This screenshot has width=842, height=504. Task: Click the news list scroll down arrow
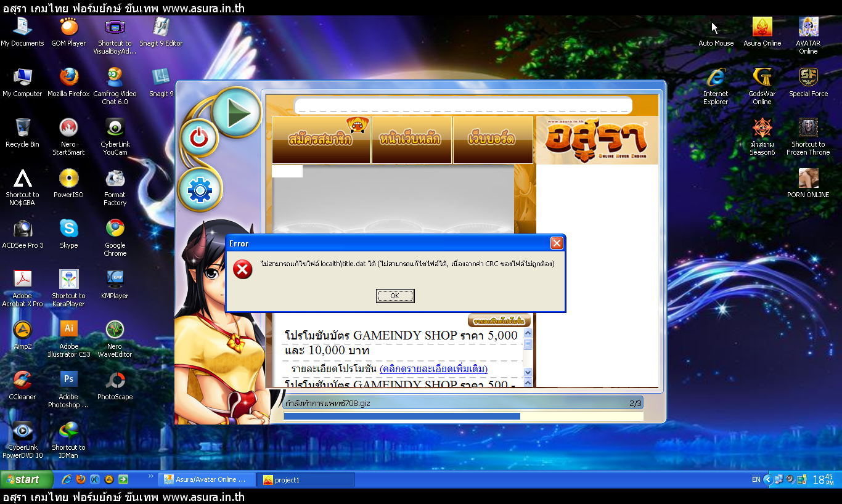point(528,372)
